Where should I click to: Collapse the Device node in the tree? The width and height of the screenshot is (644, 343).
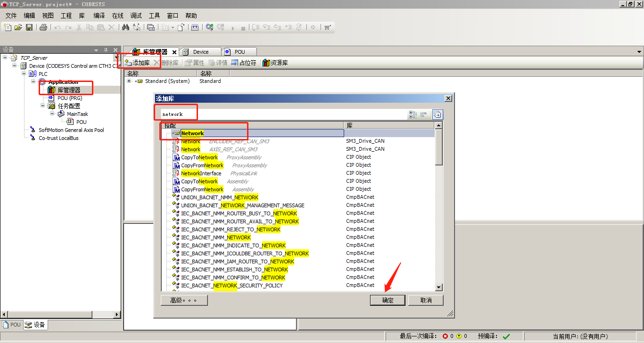pos(15,65)
